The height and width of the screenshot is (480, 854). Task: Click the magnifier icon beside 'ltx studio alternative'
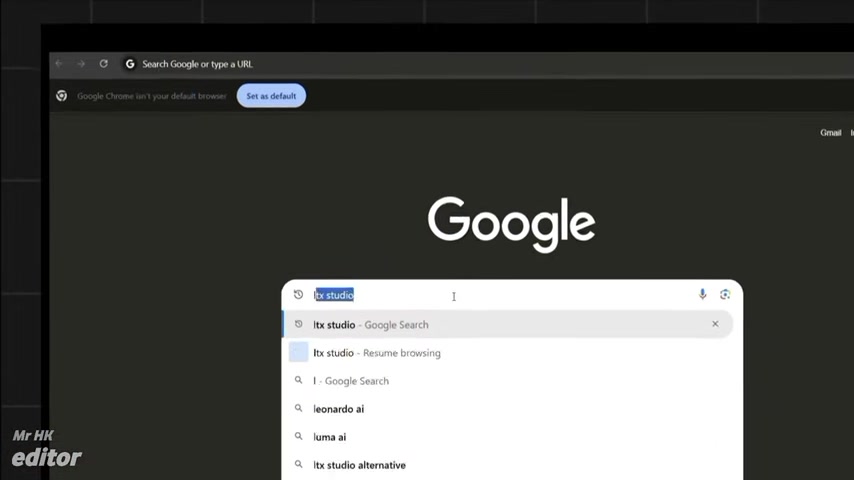298,464
